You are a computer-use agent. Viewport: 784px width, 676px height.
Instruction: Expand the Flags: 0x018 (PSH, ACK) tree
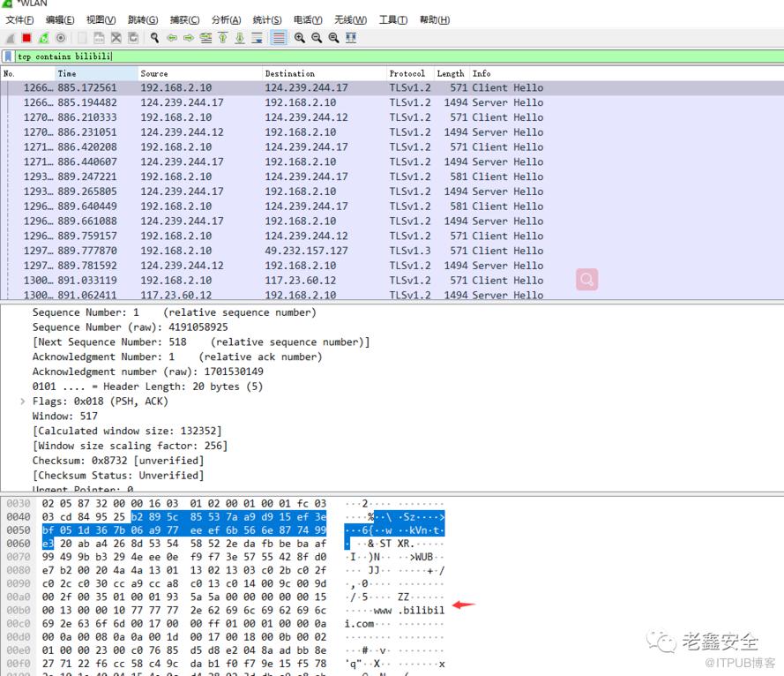(x=23, y=402)
